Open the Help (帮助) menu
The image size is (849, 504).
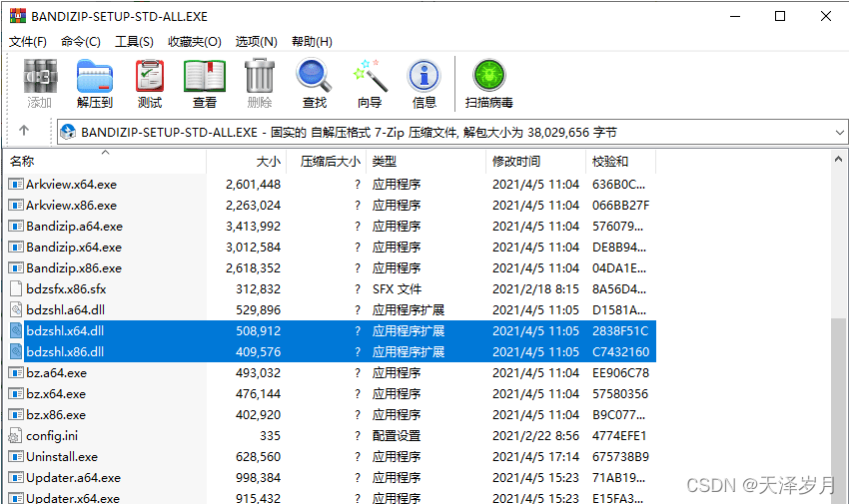[x=312, y=42]
